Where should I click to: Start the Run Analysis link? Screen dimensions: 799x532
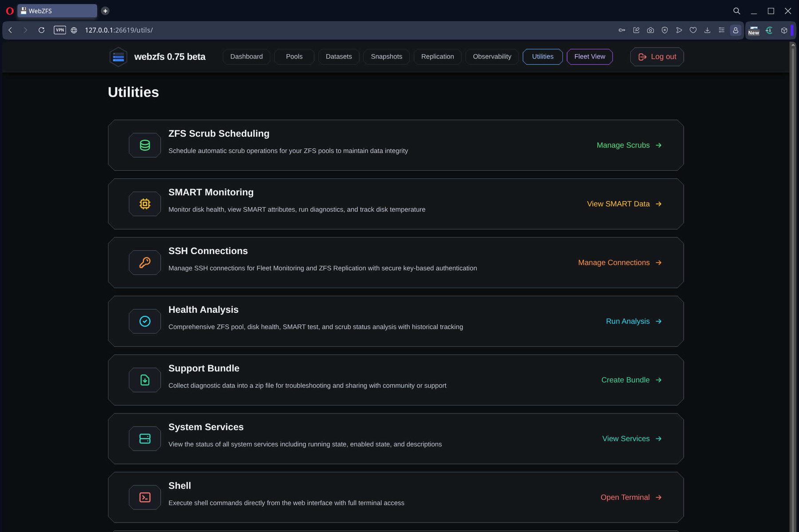(634, 321)
